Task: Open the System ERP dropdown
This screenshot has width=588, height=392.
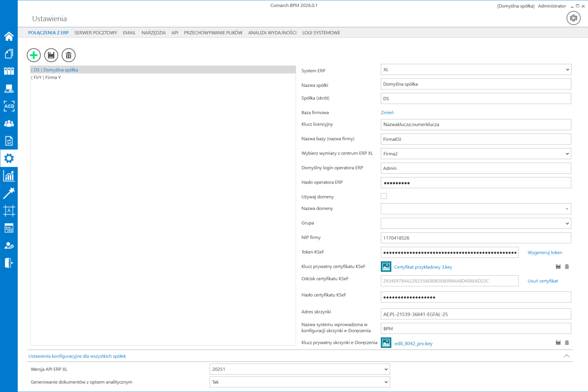Action: click(x=476, y=70)
